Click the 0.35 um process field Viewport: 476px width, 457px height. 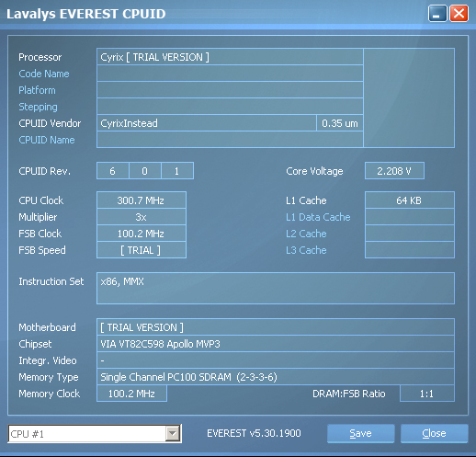340,123
